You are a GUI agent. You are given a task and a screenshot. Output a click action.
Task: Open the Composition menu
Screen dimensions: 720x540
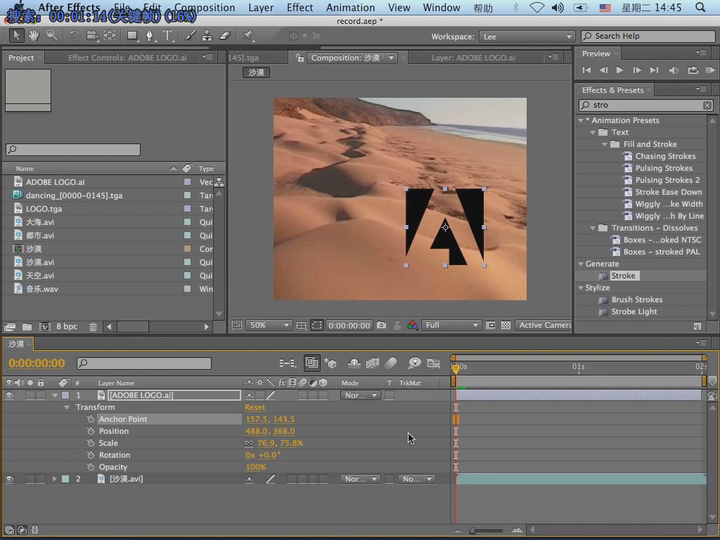(204, 8)
